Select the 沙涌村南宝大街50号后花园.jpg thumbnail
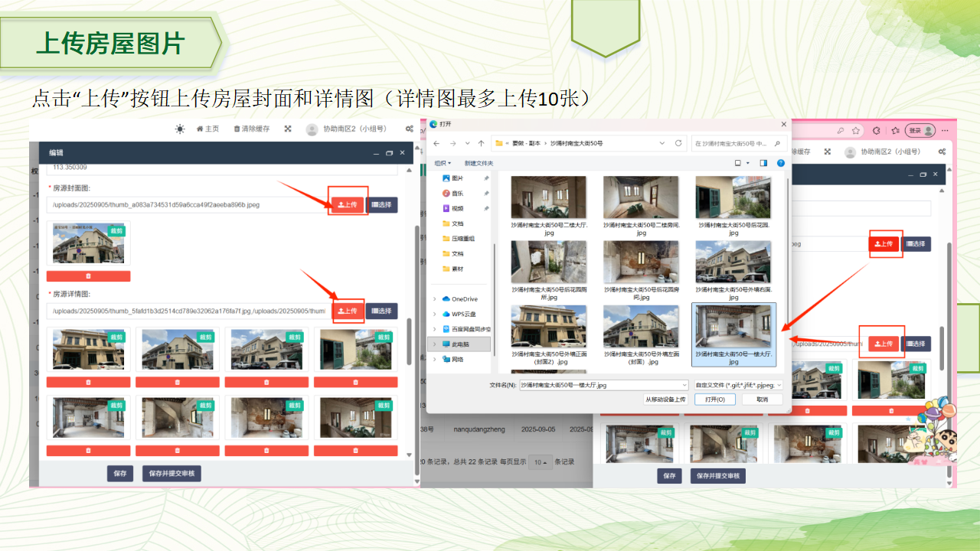Image resolution: width=980 pixels, height=551 pixels. point(733,202)
